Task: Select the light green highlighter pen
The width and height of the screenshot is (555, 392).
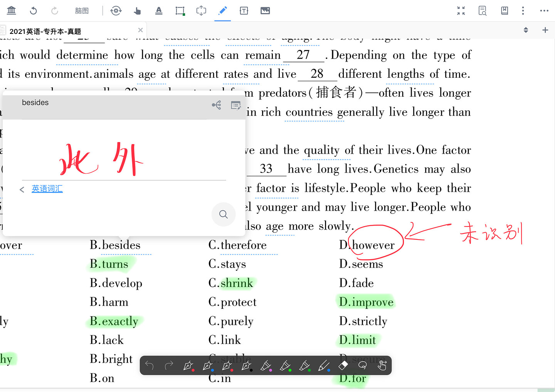Action: pyautogui.click(x=285, y=365)
